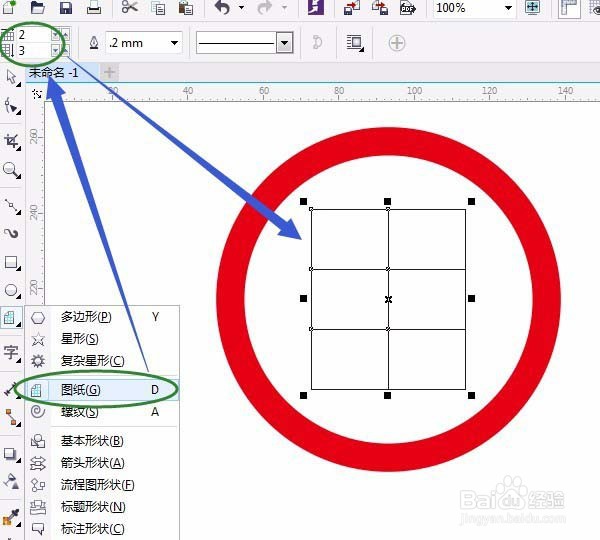Open a file with the folder icon
The width and height of the screenshot is (600, 540).
coord(38,7)
